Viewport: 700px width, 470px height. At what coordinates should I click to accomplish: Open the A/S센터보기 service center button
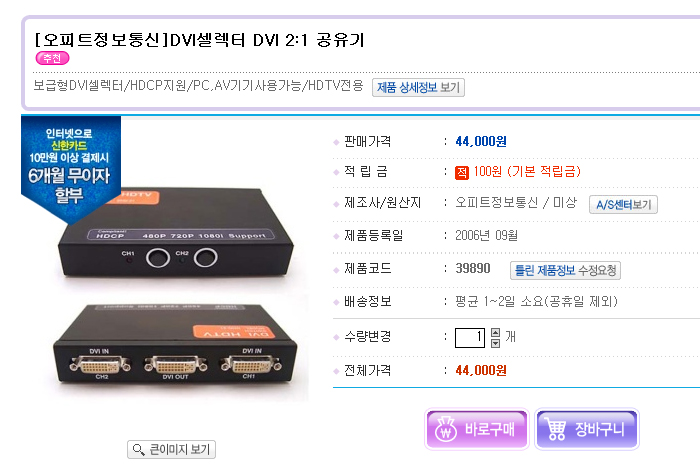623,204
